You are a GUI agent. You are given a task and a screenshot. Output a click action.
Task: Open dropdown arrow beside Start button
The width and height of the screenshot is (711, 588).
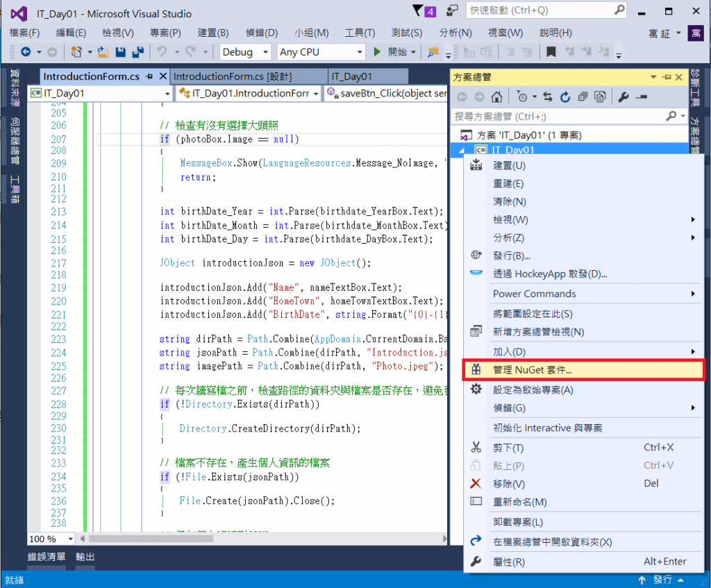[x=414, y=52]
